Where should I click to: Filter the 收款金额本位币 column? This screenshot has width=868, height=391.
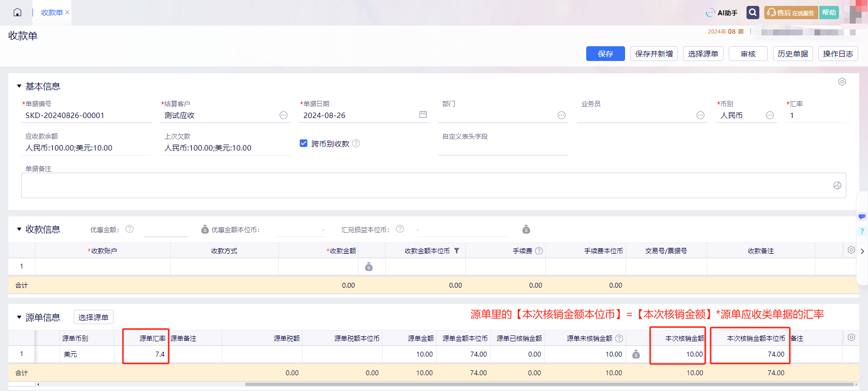[x=456, y=251]
